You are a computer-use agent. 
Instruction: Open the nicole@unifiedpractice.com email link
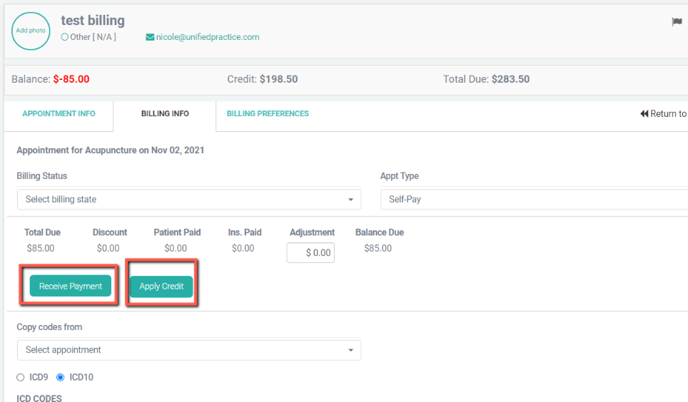tap(208, 38)
